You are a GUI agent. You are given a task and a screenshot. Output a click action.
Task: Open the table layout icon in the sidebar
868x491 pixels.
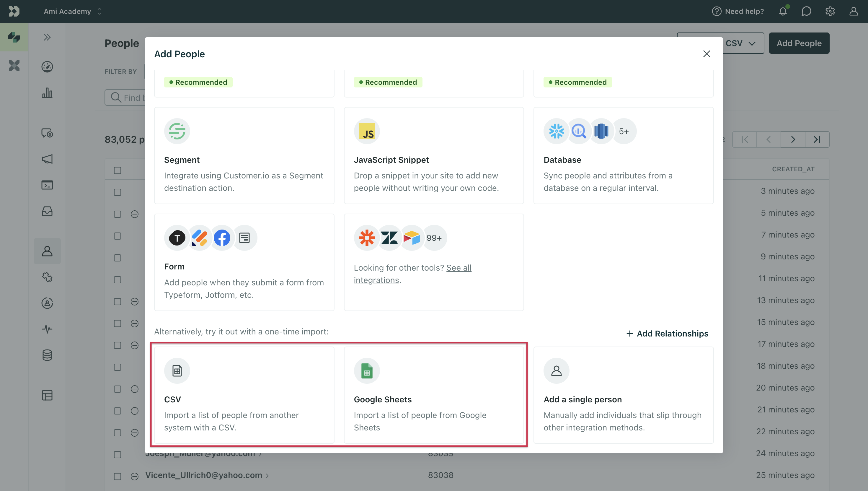pyautogui.click(x=47, y=395)
